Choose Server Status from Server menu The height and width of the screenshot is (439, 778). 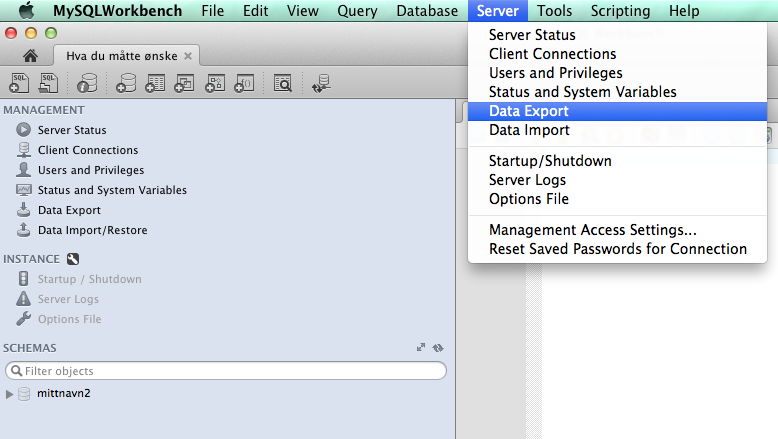(617, 35)
